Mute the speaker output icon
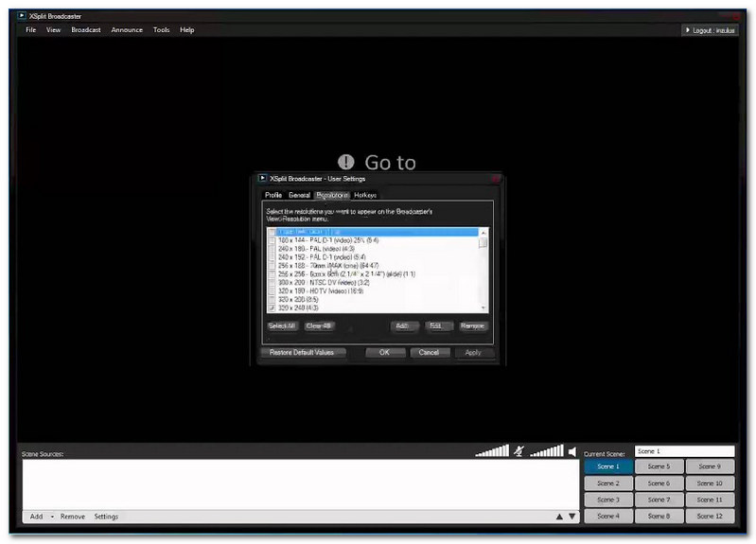The width and height of the screenshot is (756, 544). pyautogui.click(x=572, y=451)
